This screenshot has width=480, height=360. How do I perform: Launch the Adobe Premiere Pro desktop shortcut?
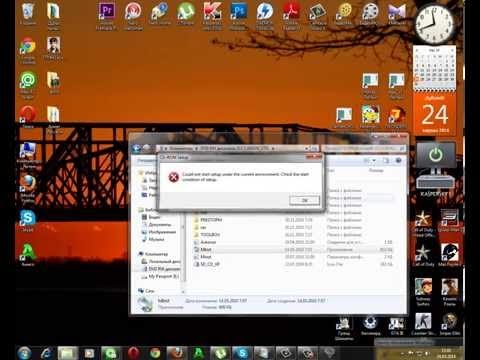click(x=106, y=15)
